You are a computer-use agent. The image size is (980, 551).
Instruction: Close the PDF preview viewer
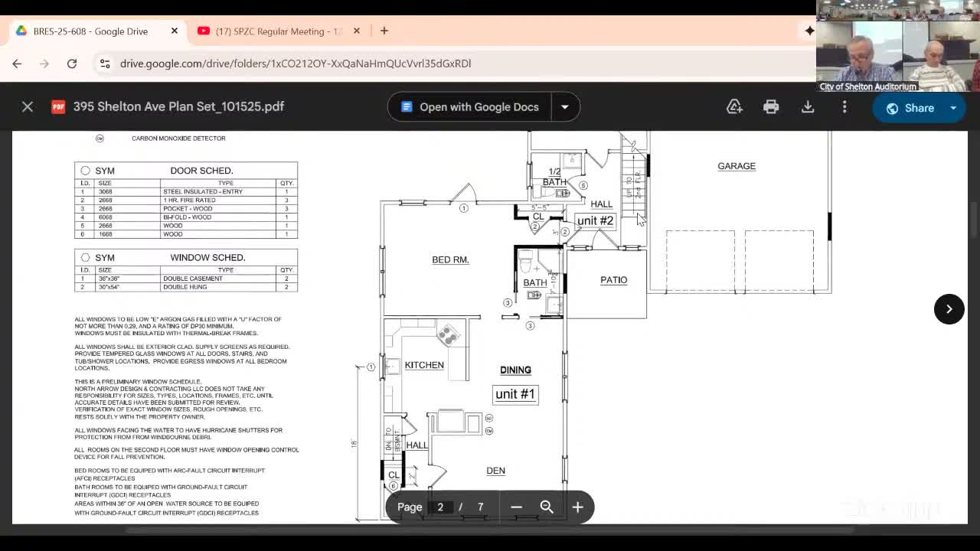(28, 106)
